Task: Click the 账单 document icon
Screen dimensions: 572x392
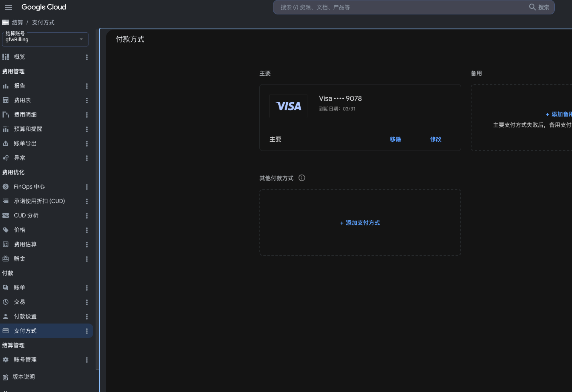Action: pyautogui.click(x=6, y=287)
